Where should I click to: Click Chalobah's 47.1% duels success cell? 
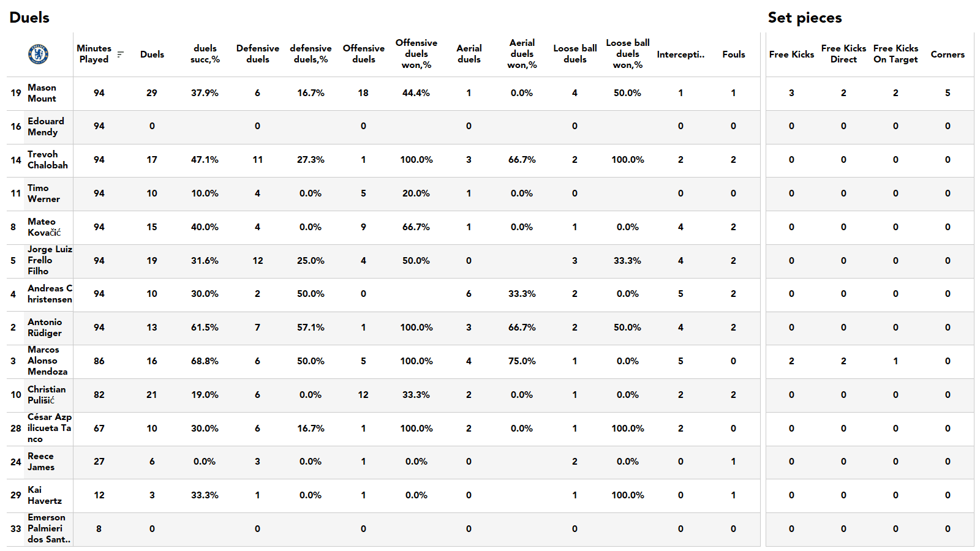point(205,160)
